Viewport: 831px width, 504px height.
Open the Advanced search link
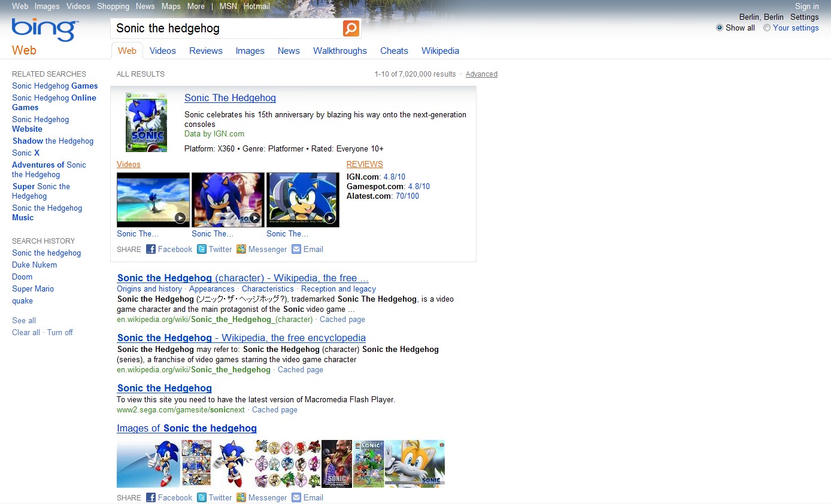(x=481, y=74)
